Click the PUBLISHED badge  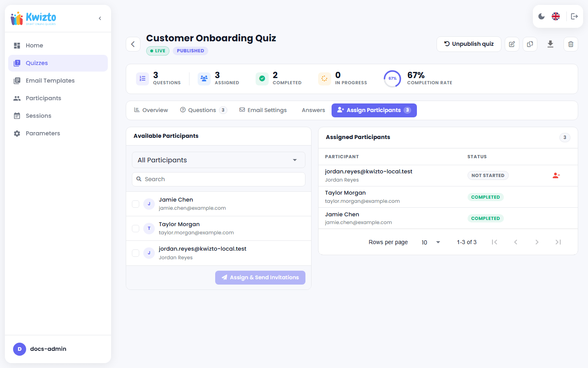pyautogui.click(x=190, y=51)
